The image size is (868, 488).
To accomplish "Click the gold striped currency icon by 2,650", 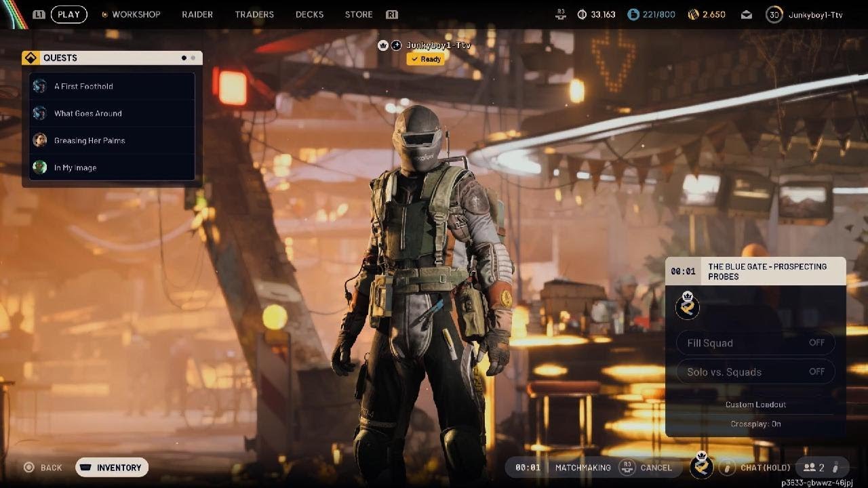I will [693, 14].
